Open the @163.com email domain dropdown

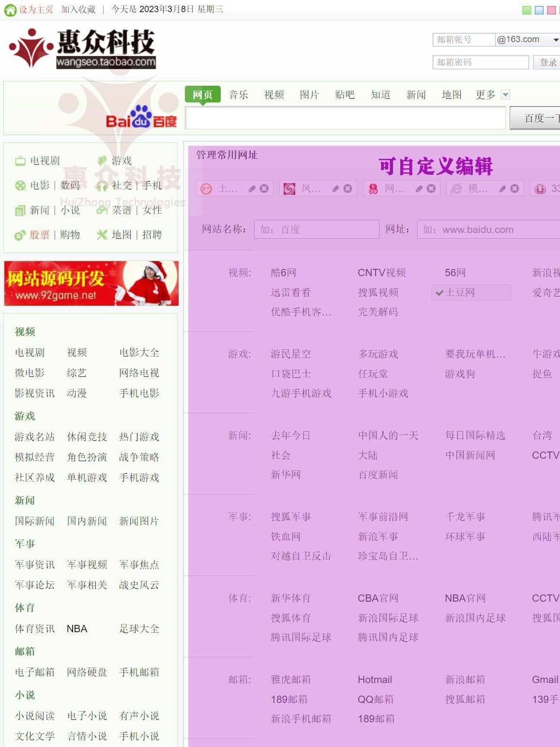528,40
